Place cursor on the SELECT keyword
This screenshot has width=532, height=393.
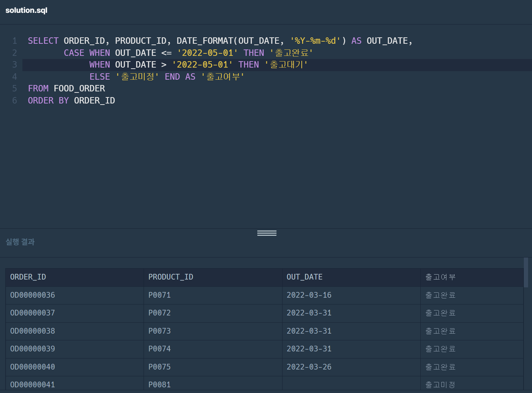pos(43,41)
